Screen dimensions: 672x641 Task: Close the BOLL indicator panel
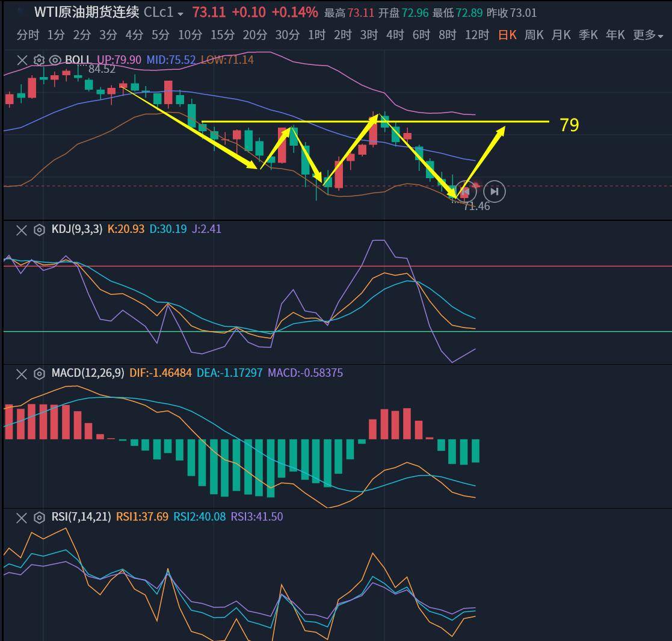[x=22, y=60]
